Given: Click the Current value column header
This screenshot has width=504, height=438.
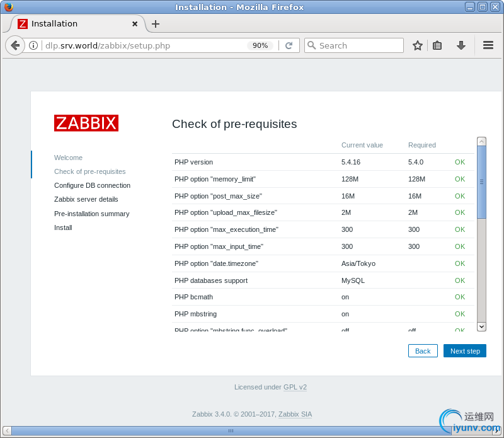Looking at the screenshot, I should [x=362, y=145].
